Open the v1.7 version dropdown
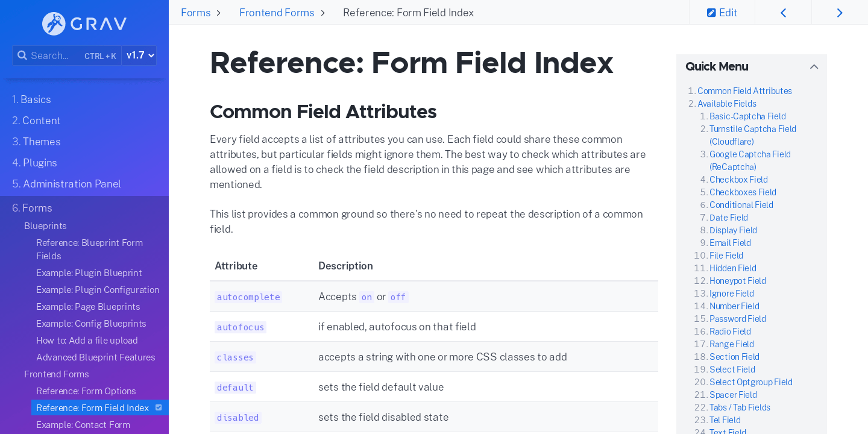 click(139, 55)
